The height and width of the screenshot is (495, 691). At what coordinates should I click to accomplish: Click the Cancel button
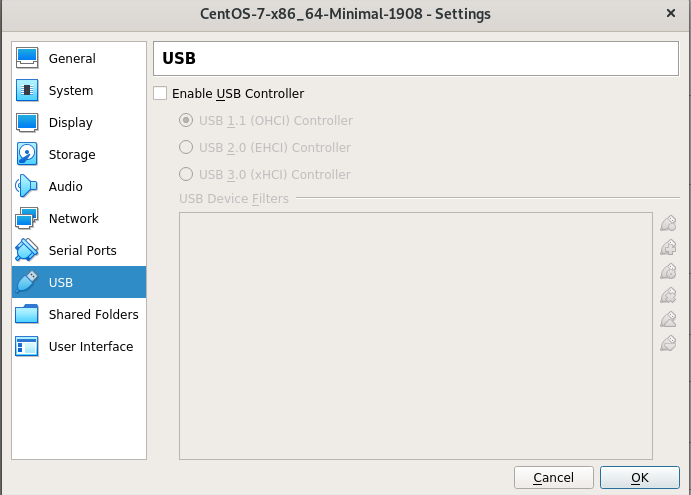pos(554,477)
